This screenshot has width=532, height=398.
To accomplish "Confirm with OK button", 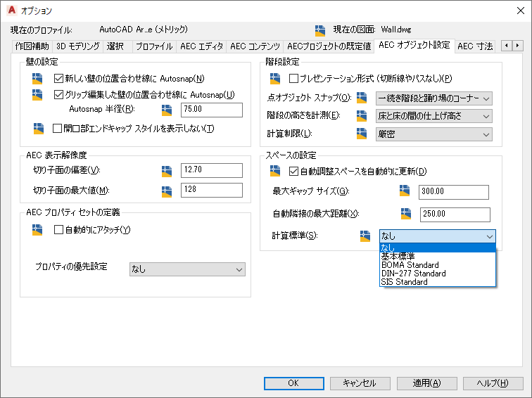I will tap(294, 383).
